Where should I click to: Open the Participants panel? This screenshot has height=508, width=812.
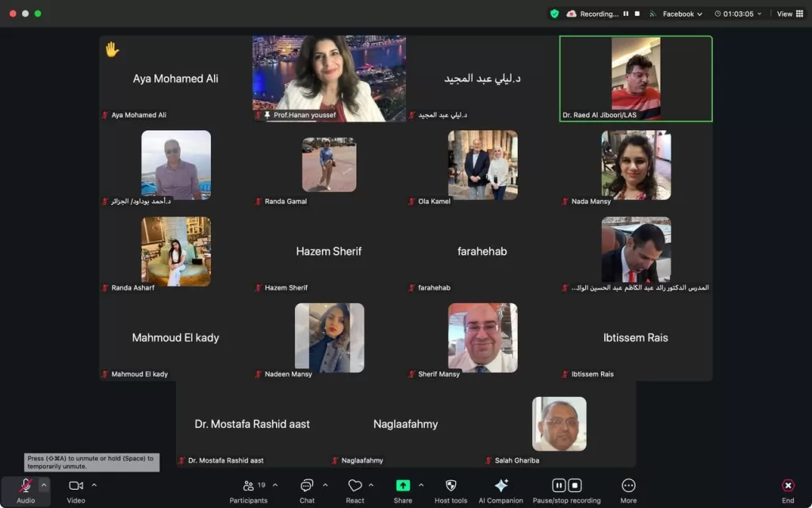click(248, 486)
